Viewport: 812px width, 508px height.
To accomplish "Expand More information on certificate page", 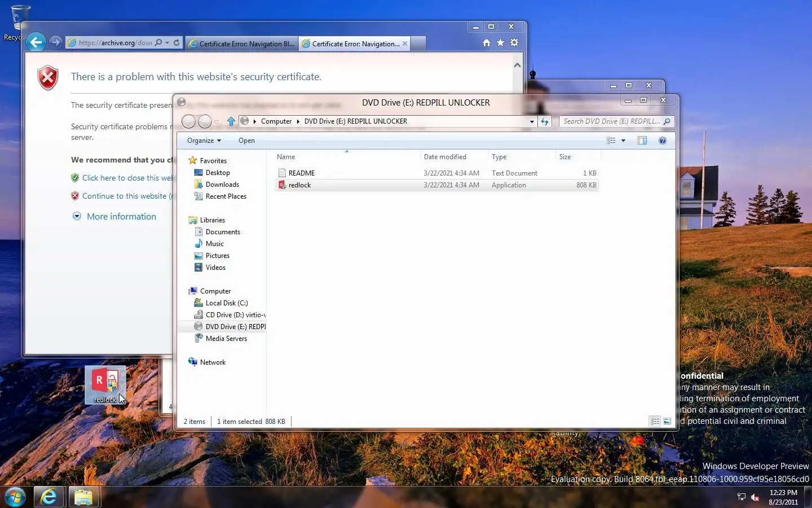I will pyautogui.click(x=114, y=217).
